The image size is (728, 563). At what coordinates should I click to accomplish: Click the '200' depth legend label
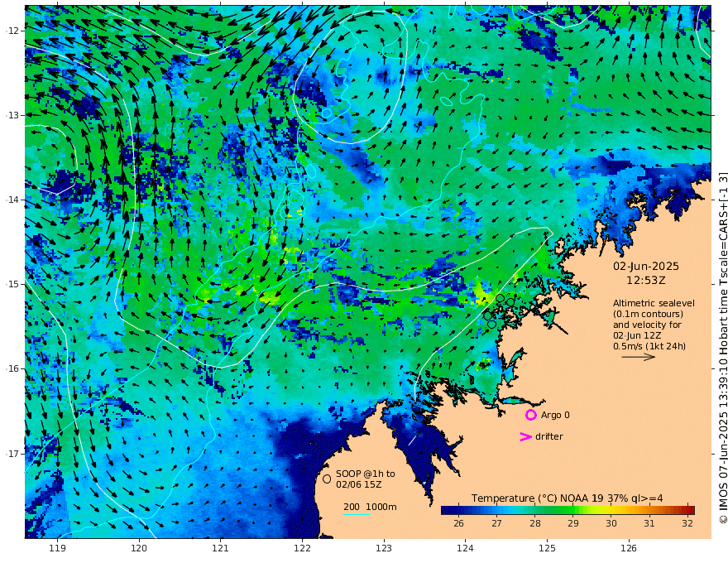[352, 507]
